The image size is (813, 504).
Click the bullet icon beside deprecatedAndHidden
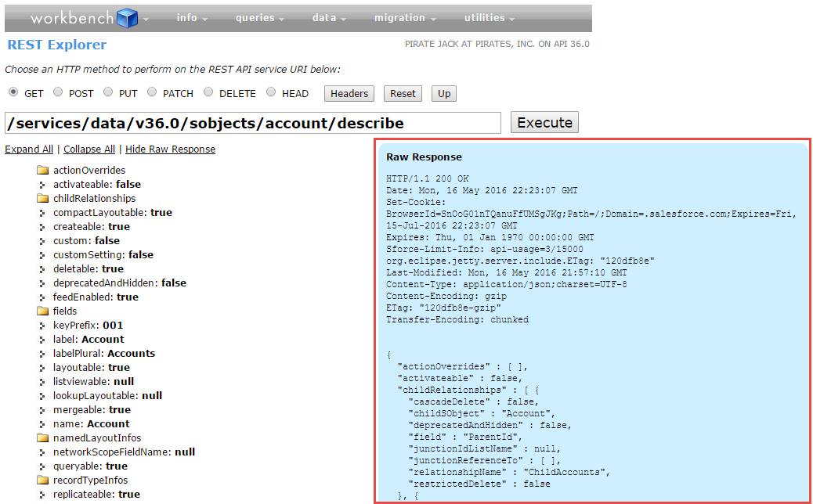pyautogui.click(x=42, y=283)
